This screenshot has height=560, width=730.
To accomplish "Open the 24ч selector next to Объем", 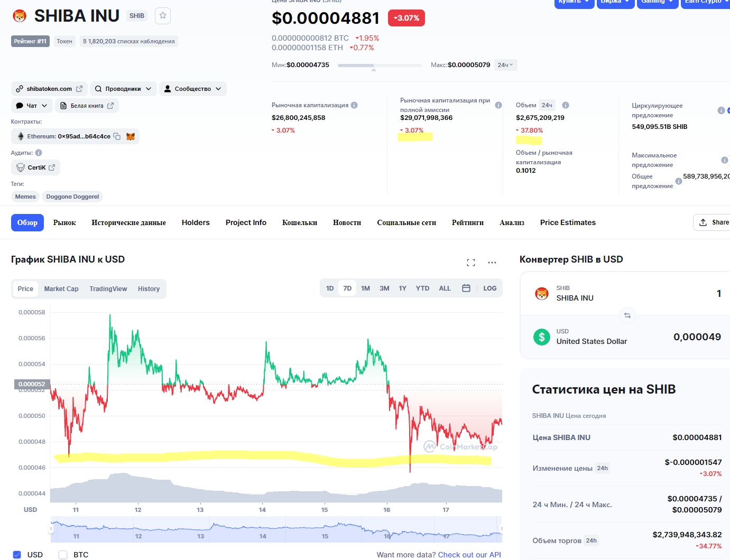I will (x=547, y=105).
